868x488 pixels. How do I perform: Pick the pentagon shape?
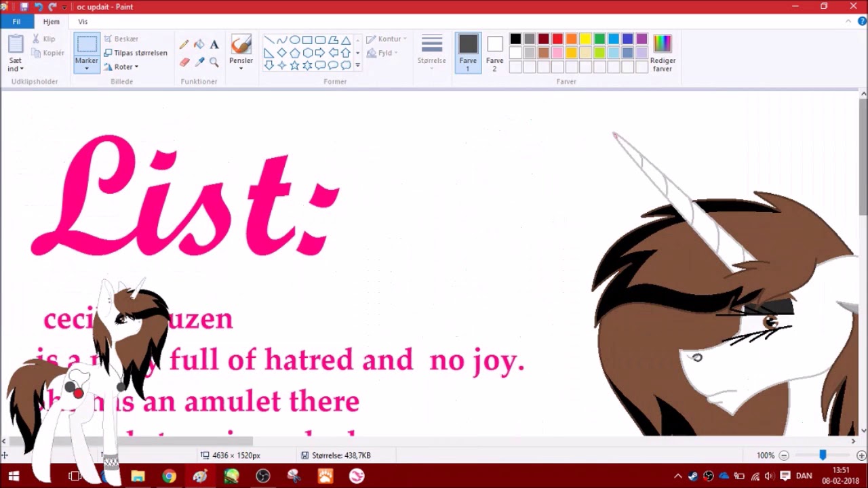[x=294, y=53]
